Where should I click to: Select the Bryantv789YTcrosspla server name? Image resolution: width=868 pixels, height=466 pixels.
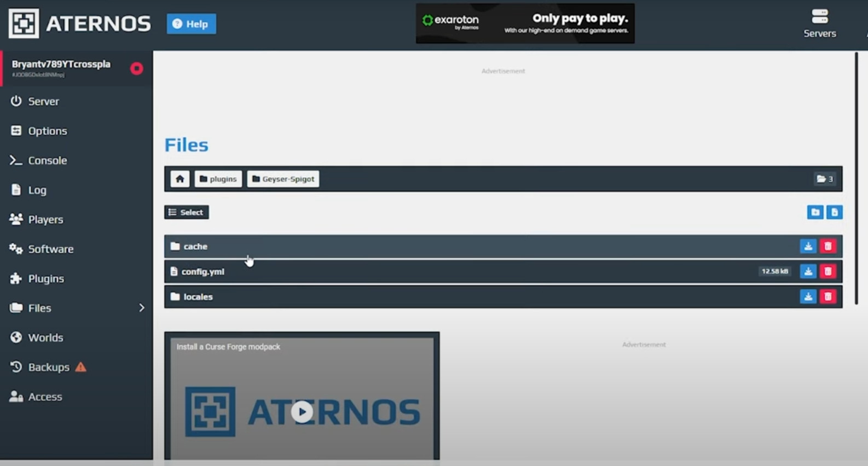point(61,64)
